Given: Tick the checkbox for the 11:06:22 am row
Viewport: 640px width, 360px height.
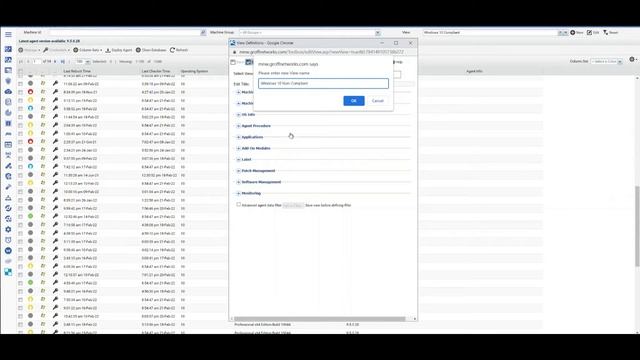Looking at the screenshot, I should (x=20, y=84).
